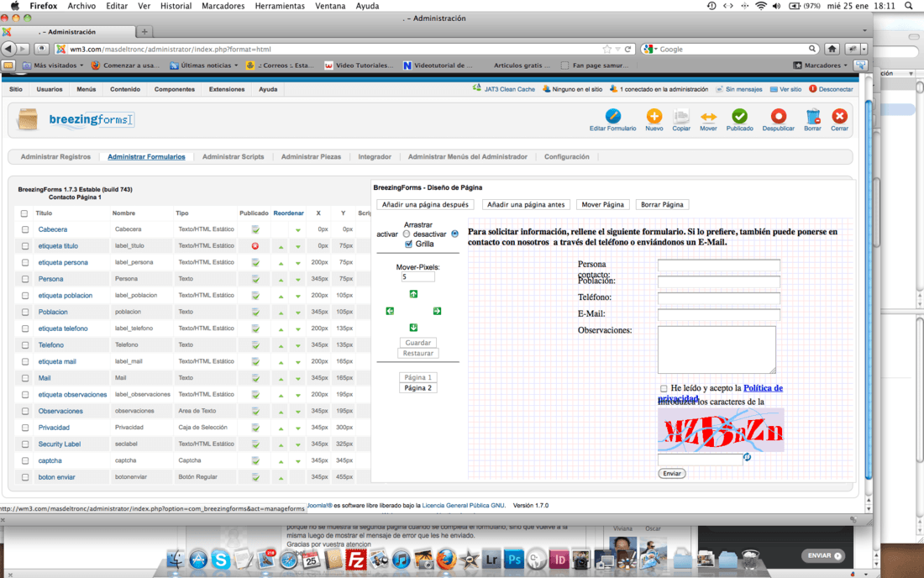Click the Editar Formulario toolbar icon
The image size is (924, 578).
click(613, 115)
